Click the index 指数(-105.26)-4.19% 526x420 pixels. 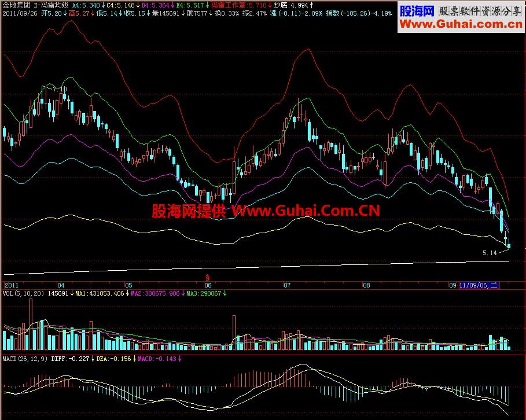359,13
